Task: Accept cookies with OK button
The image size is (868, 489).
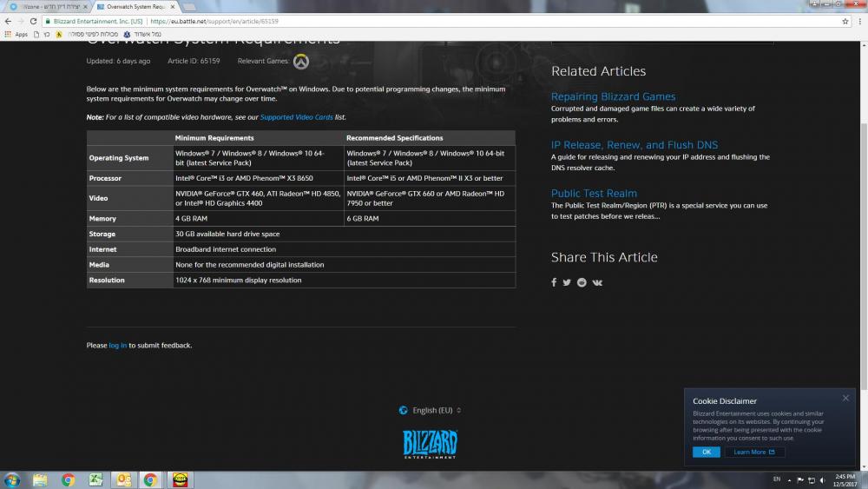Action: (707, 452)
